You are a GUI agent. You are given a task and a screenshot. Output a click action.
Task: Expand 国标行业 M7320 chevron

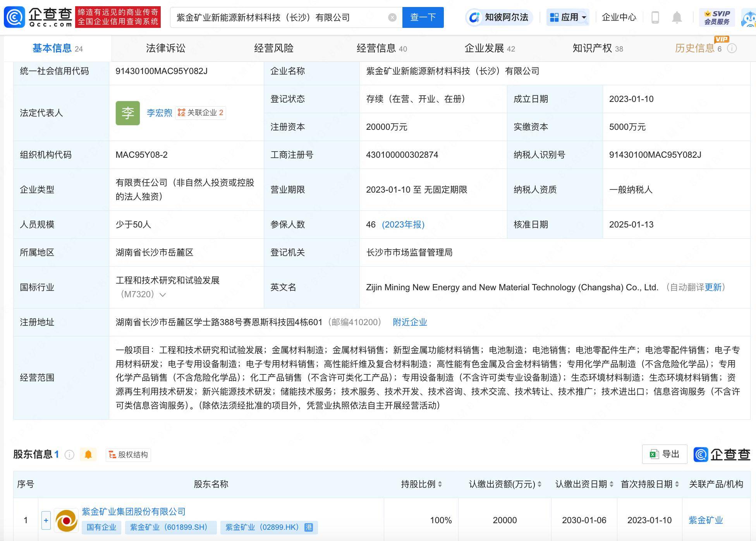click(x=163, y=295)
